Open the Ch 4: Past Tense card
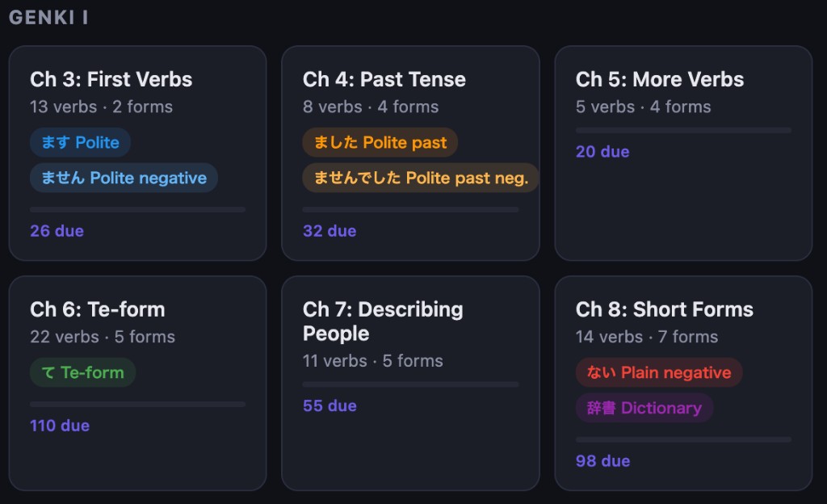This screenshot has width=827, height=504. tap(384, 79)
